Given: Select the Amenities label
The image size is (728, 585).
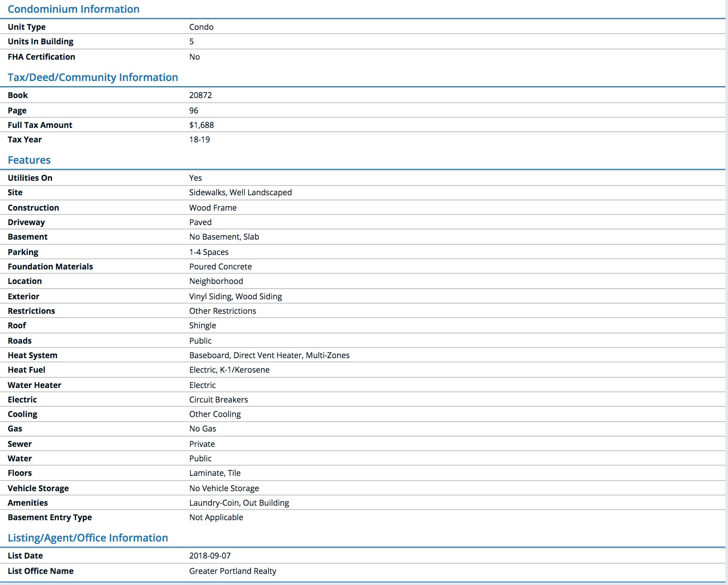Looking at the screenshot, I should point(28,503).
